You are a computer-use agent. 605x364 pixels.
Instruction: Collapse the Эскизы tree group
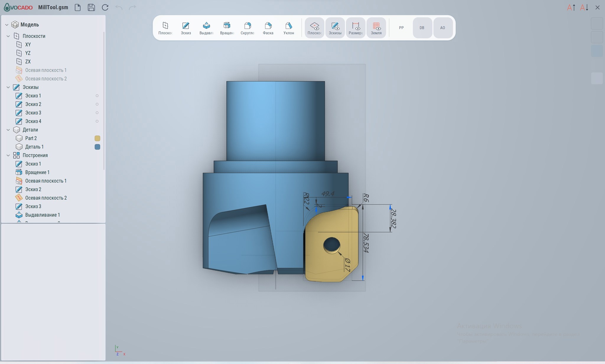pyautogui.click(x=8, y=87)
